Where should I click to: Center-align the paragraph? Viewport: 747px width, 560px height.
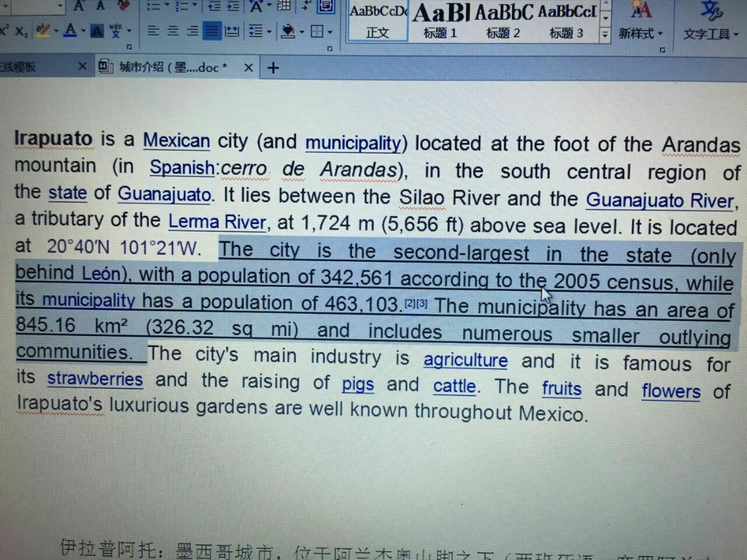pyautogui.click(x=173, y=31)
